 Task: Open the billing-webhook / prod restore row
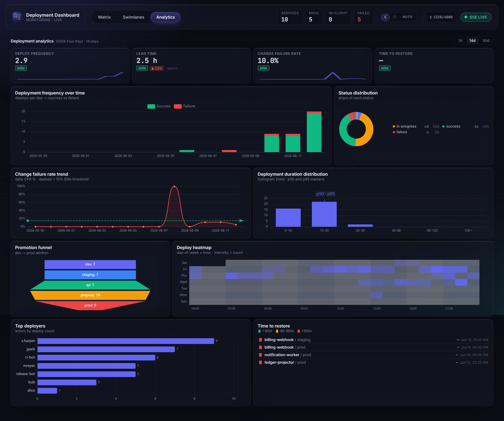click(373, 347)
